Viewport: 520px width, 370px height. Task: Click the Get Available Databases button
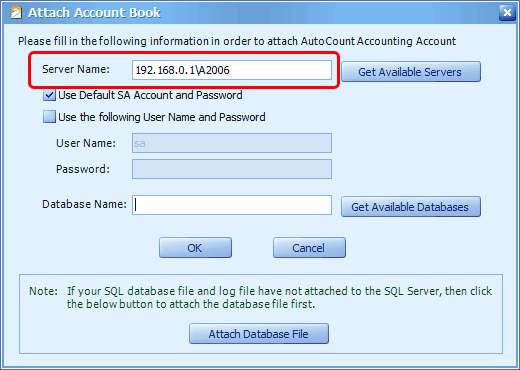coord(411,207)
